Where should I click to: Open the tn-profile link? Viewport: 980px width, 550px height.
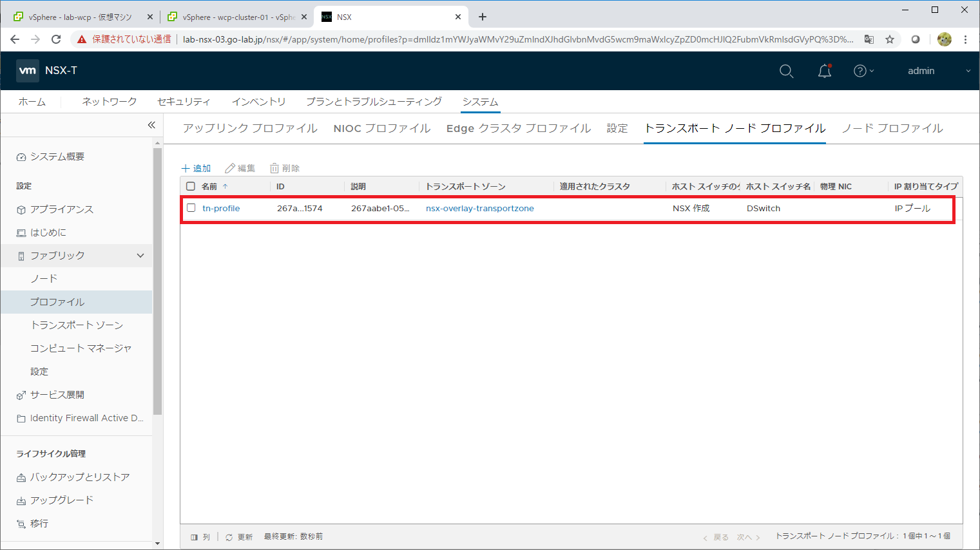click(x=221, y=208)
